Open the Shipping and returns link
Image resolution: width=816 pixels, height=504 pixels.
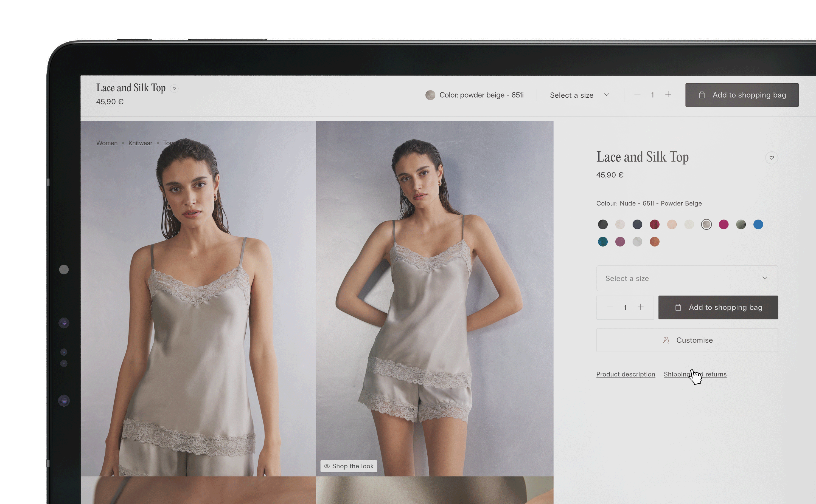tap(695, 374)
